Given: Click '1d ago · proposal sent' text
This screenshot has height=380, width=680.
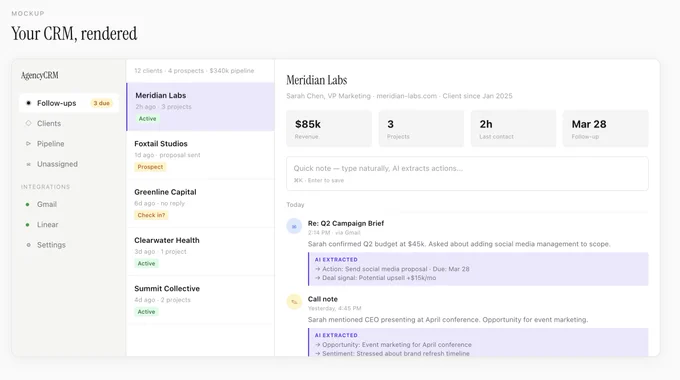Looking at the screenshot, I should 167,155.
